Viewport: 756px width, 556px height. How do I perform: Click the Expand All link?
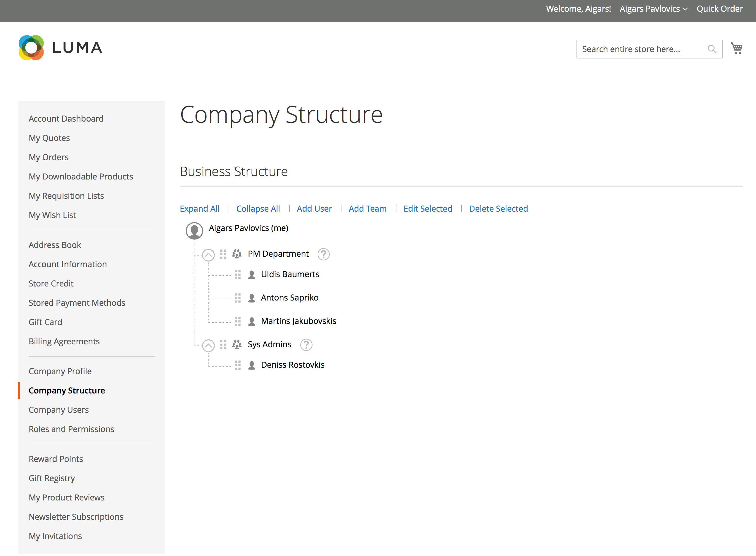point(200,209)
